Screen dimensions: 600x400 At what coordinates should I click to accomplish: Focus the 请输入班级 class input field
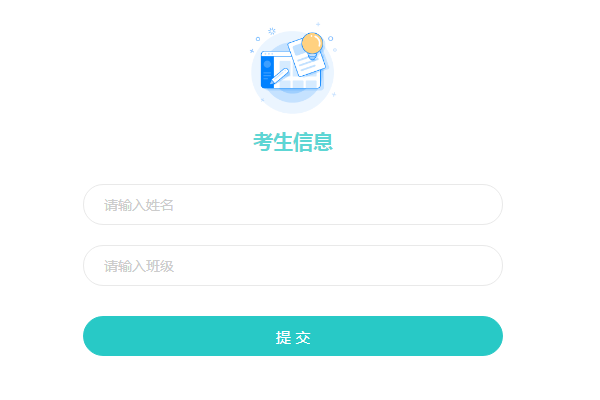(293, 266)
